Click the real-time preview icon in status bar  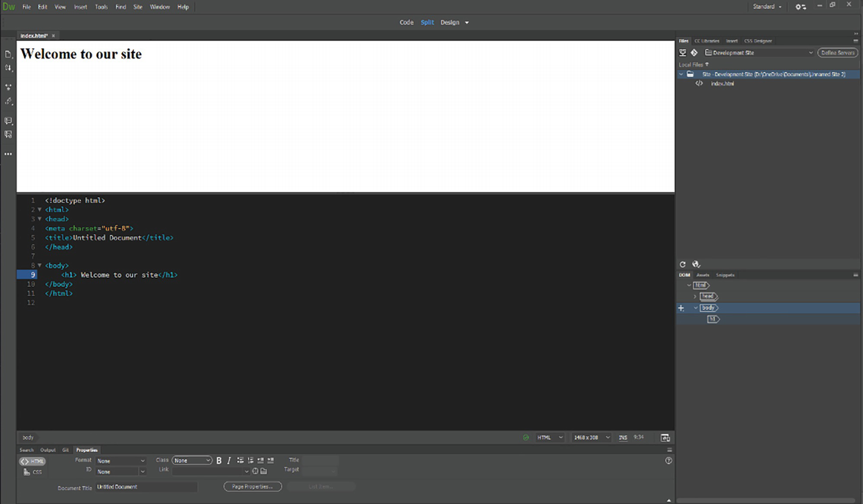pos(665,438)
